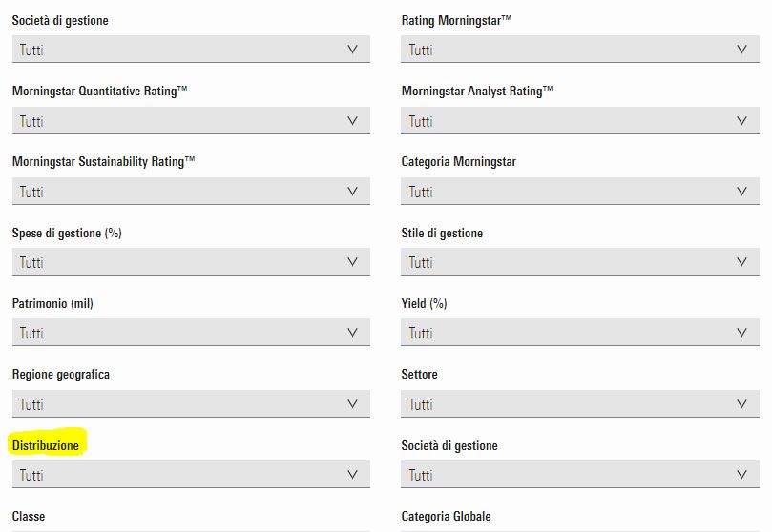Open the Patrimonio (mil) dropdown

pyautogui.click(x=191, y=333)
